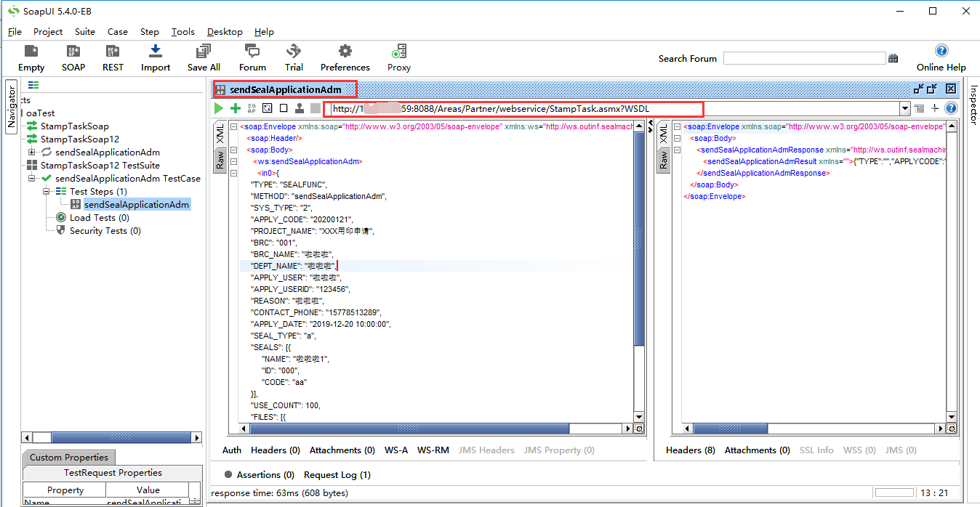Open the endpoint URL dropdown arrow

[x=904, y=108]
